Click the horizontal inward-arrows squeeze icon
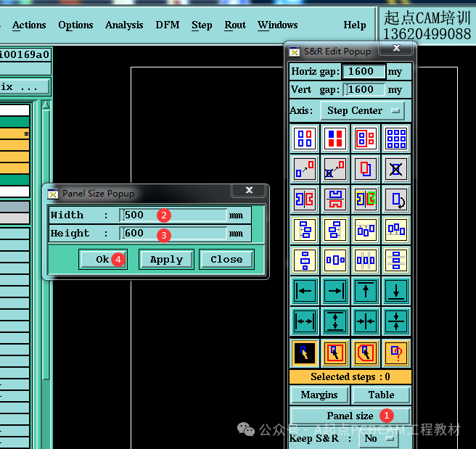This screenshot has height=449, width=476. [x=366, y=321]
